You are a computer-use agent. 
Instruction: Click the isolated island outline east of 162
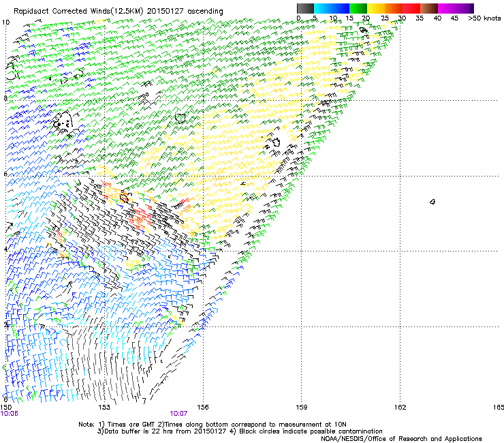[x=432, y=202]
